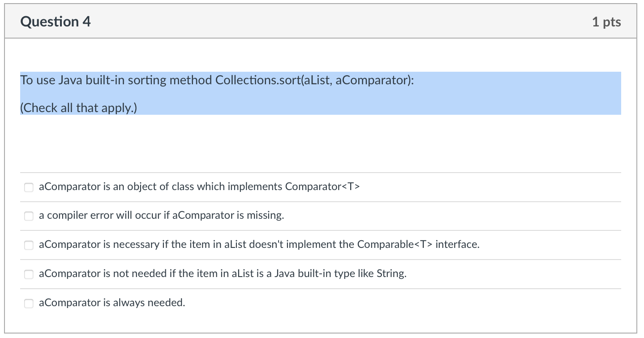
Task: Click the 1 pts label
Action: 608,21
